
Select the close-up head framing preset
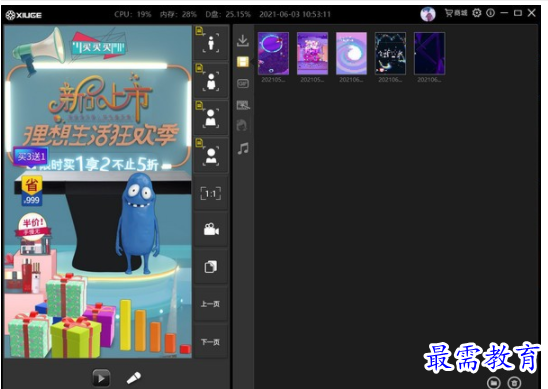click(211, 155)
